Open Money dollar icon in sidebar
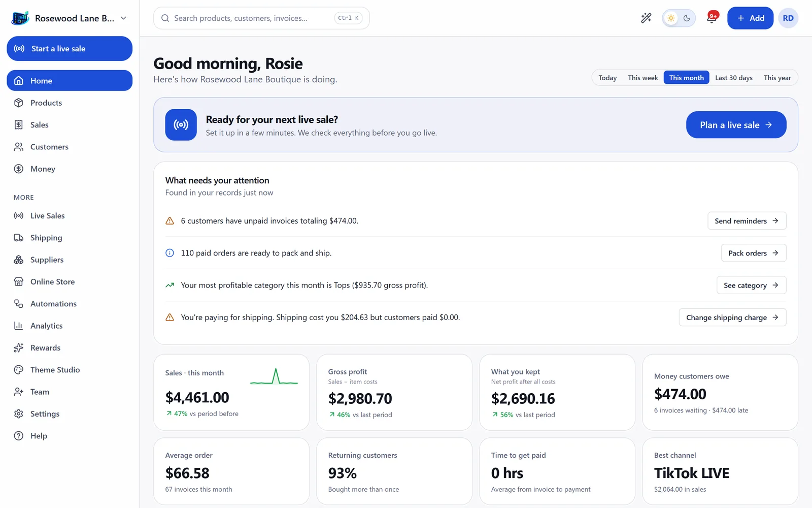 coord(19,169)
